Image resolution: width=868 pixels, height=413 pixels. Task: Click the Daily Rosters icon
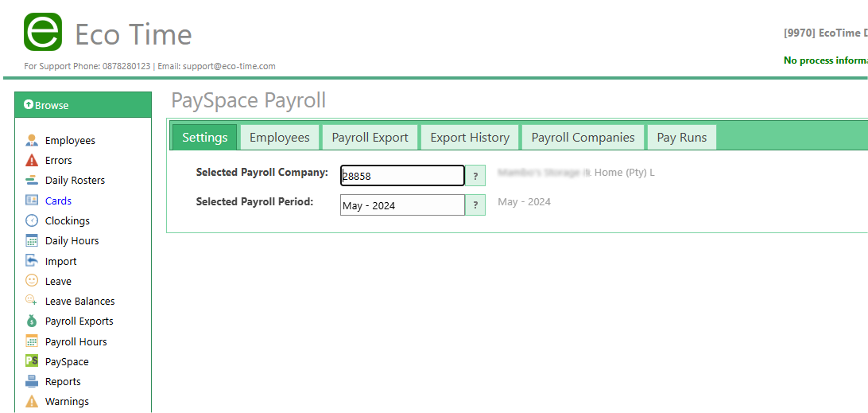pos(32,180)
